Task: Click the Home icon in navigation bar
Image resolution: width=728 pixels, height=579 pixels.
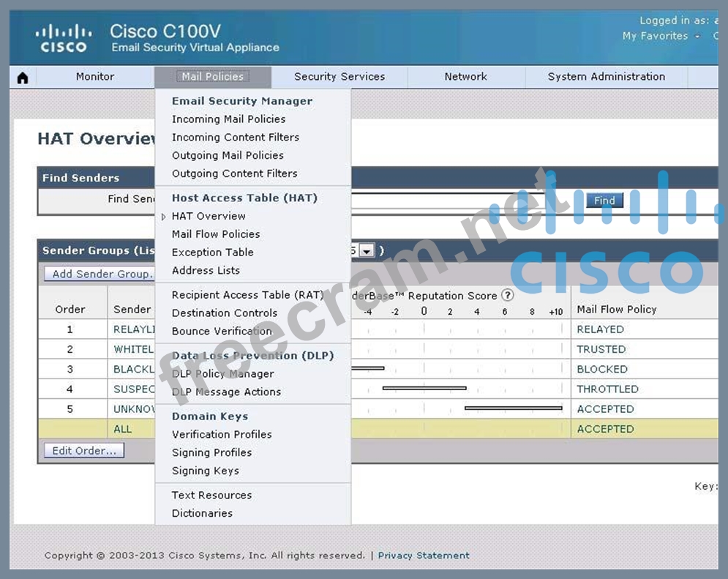Action: [23, 78]
